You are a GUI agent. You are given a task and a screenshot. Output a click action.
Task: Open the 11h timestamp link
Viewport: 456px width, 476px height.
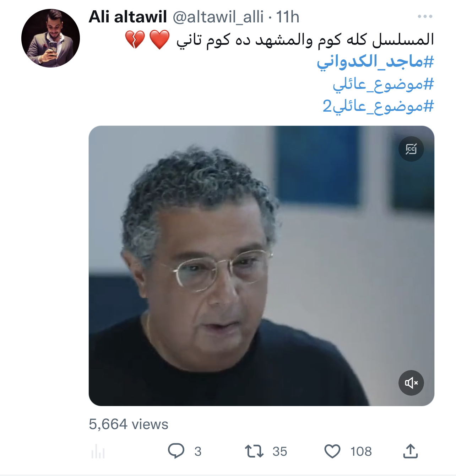288,17
